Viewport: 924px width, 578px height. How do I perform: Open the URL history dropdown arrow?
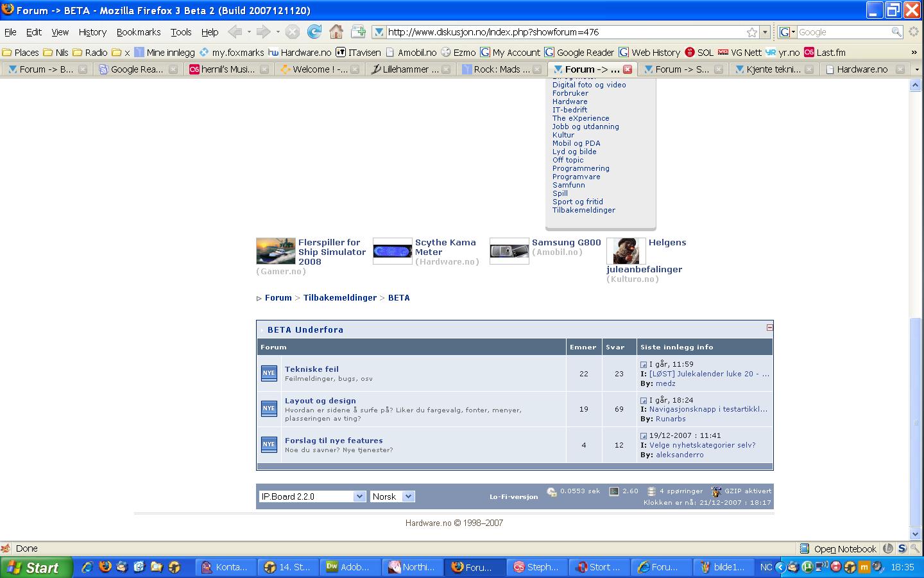(x=765, y=32)
